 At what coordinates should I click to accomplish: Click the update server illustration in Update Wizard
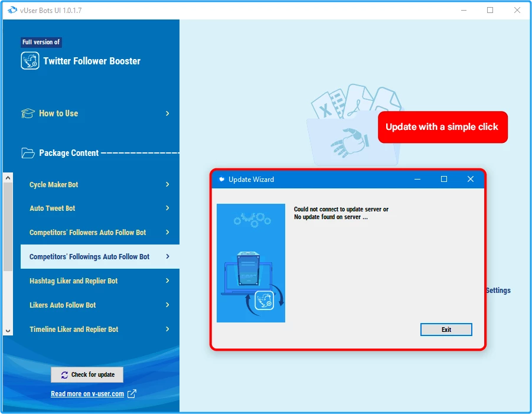coord(251,263)
